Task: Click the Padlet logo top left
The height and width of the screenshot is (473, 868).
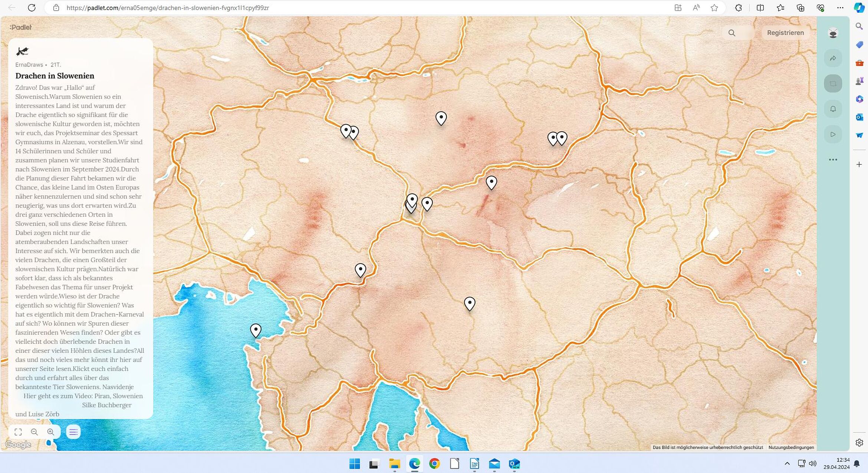Action: pyautogui.click(x=21, y=27)
